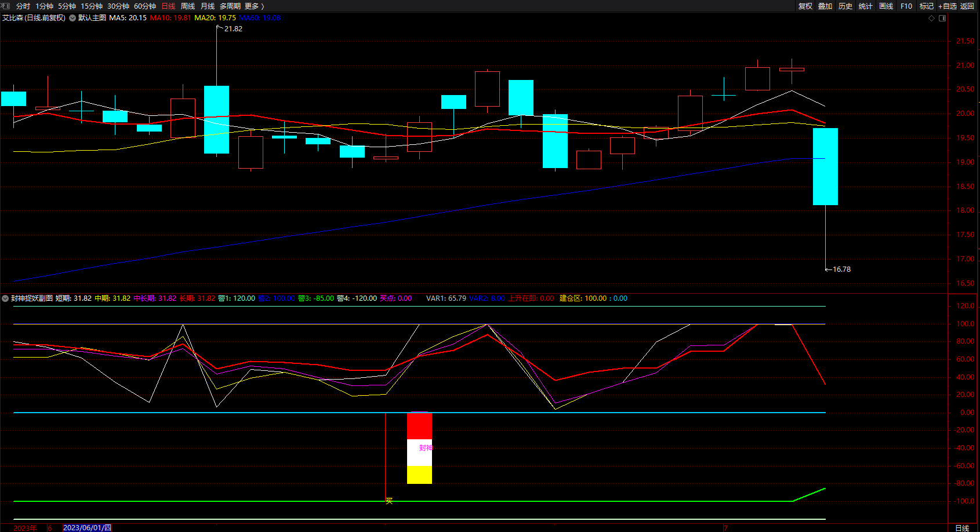Open the 画线 drawing tools
The image size is (980, 532).
885,6
